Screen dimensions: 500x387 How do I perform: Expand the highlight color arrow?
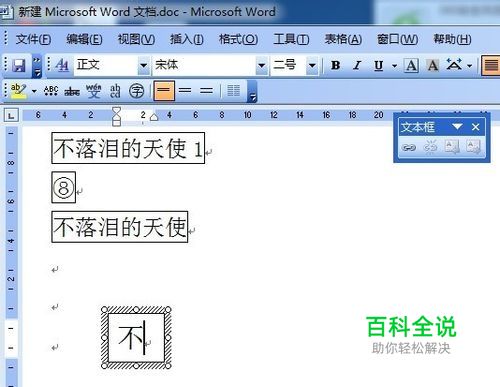point(34,91)
